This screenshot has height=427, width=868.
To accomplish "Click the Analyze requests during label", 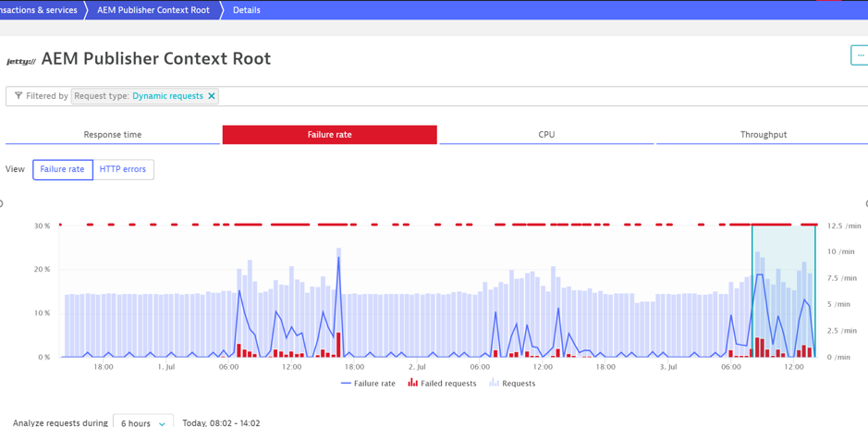I will (x=60, y=422).
